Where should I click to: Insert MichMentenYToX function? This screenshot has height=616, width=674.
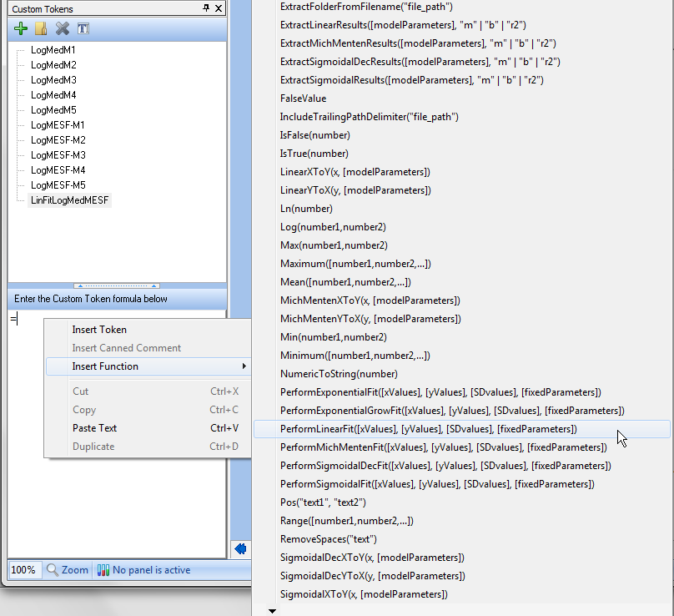[x=370, y=319]
